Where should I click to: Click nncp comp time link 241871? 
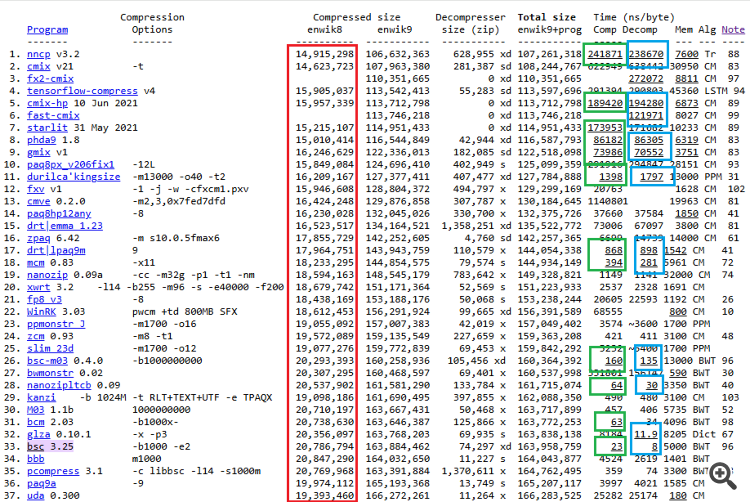(x=605, y=54)
